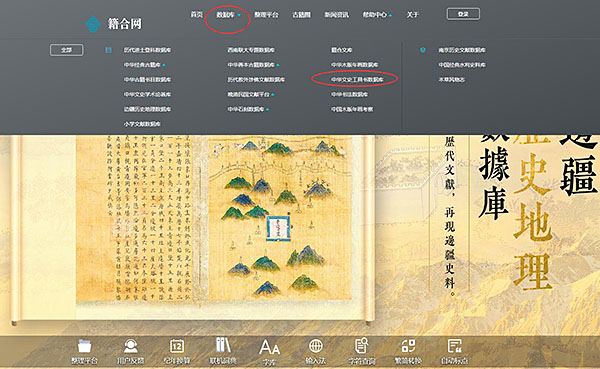The width and height of the screenshot is (600, 369).
Task: Open the 输入法 globe icon
Action: 316,346
